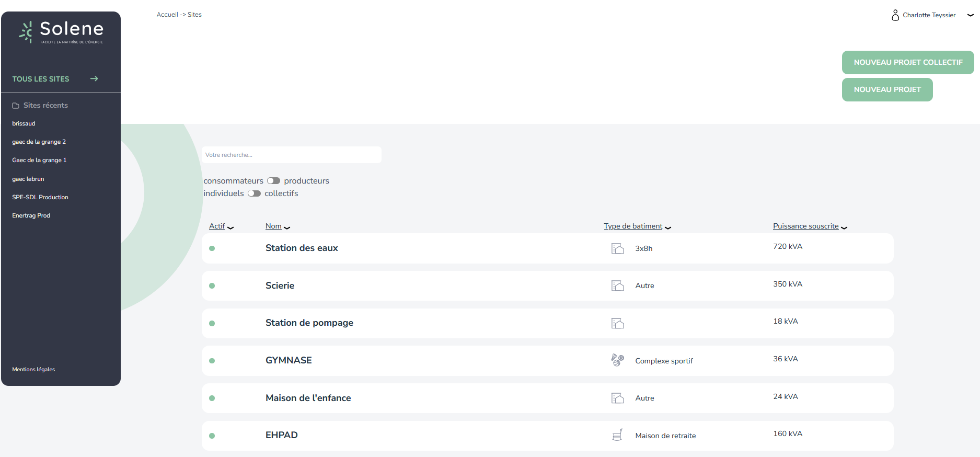The image size is (980, 457).
Task: Open the Charlotte Teyssier account dropdown
Action: pyautogui.click(x=970, y=15)
